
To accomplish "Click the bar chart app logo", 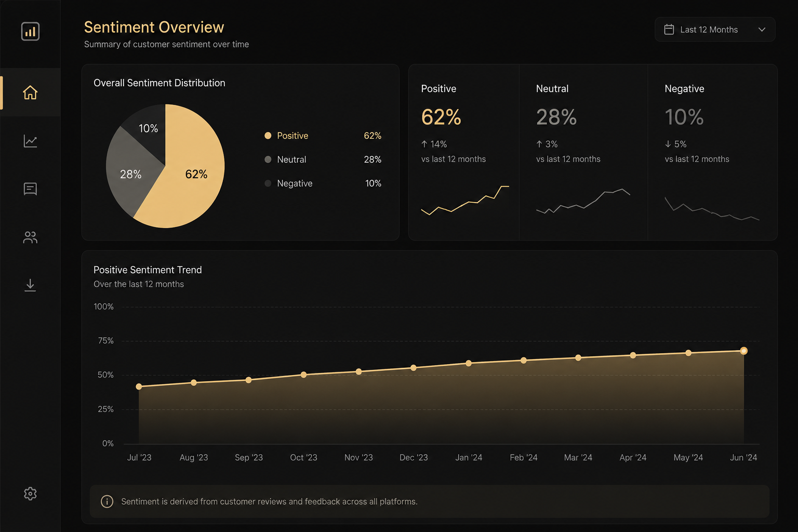I will click(30, 31).
